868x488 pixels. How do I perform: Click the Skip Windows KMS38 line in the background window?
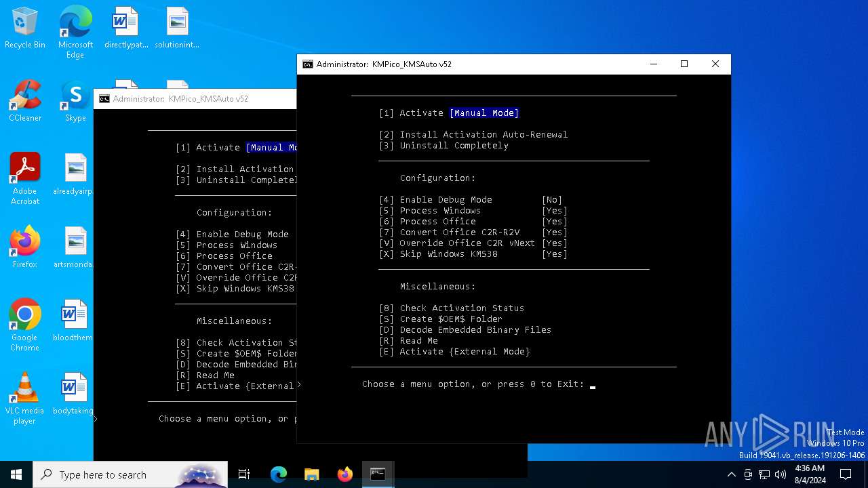coord(235,289)
